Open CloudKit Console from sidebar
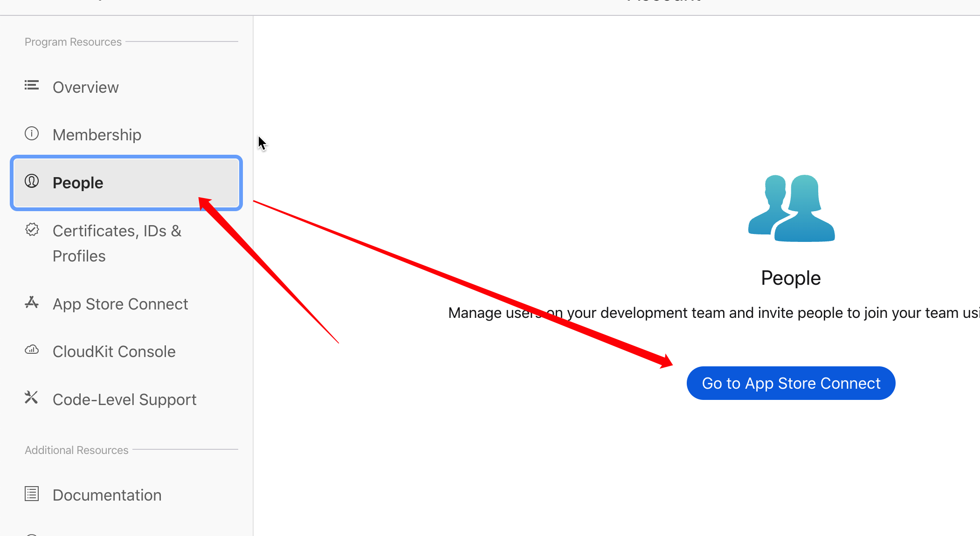 (114, 351)
